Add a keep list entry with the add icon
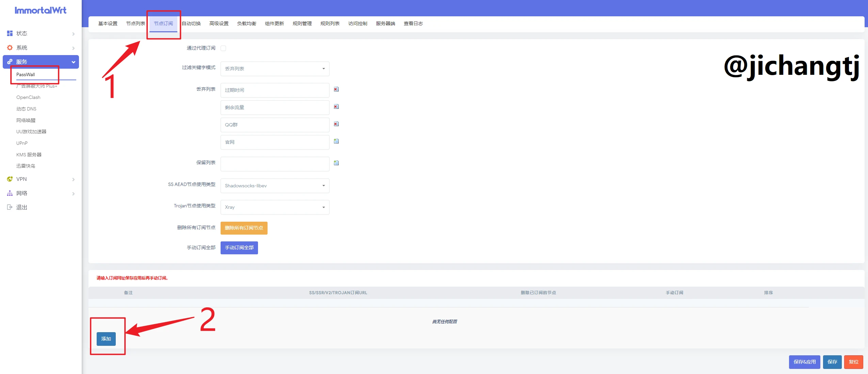Image resolution: width=868 pixels, height=374 pixels. (x=336, y=163)
